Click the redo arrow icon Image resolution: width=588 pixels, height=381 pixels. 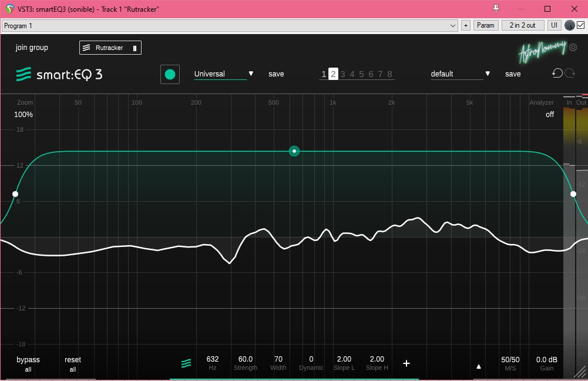[x=569, y=73]
